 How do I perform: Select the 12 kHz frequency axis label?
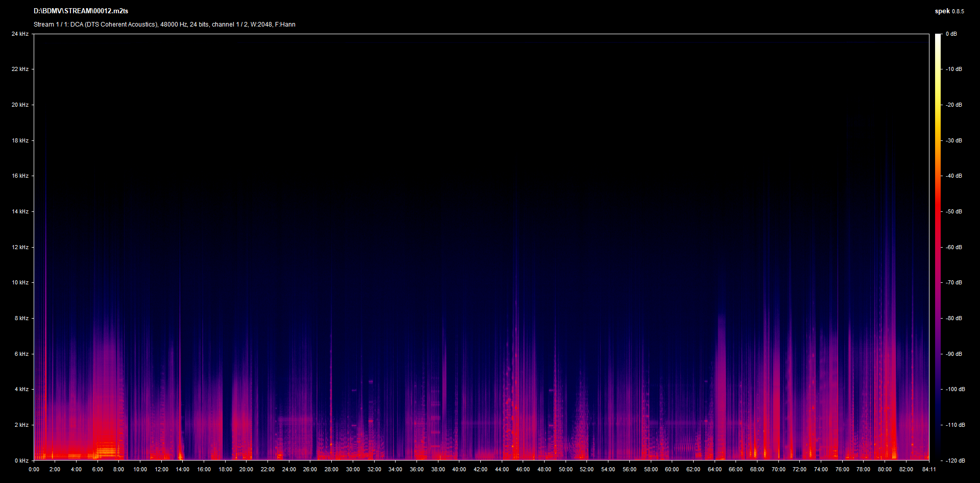pyautogui.click(x=20, y=247)
